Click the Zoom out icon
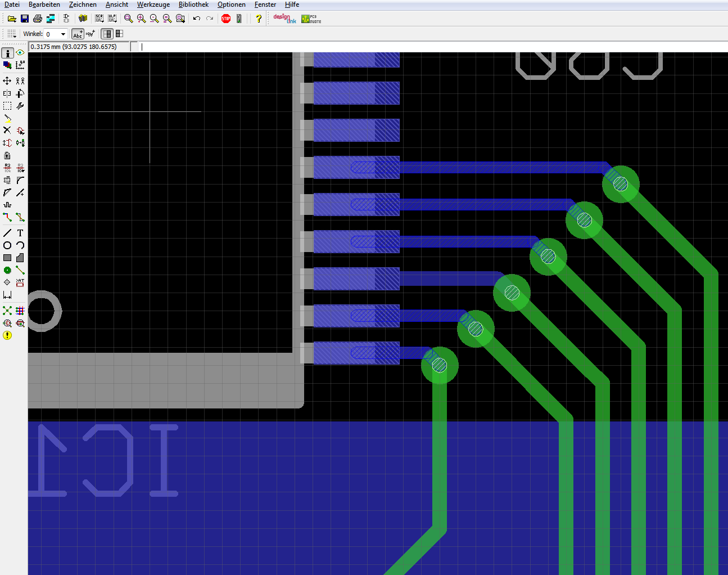The width and height of the screenshot is (728, 575). [155, 19]
